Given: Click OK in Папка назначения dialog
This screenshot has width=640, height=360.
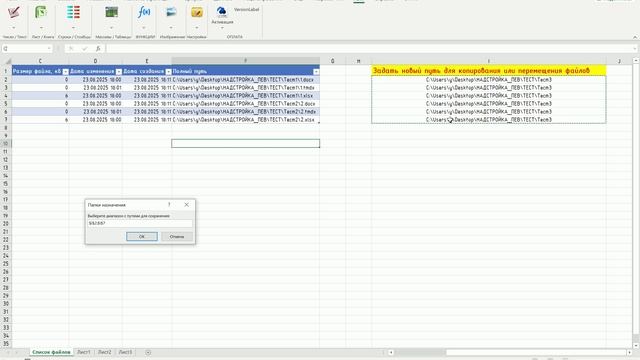Looking at the screenshot, I should 142,237.
